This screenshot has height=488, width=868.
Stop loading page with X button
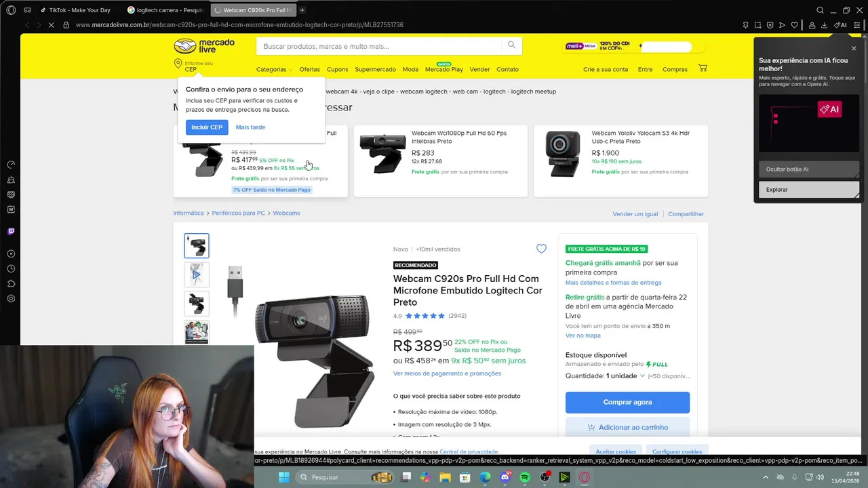(52, 24)
